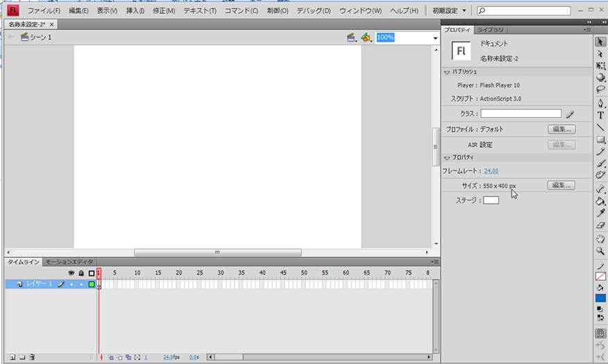Open the ファイル(F) menu
Screen dimensions: 608x364
coord(43,11)
